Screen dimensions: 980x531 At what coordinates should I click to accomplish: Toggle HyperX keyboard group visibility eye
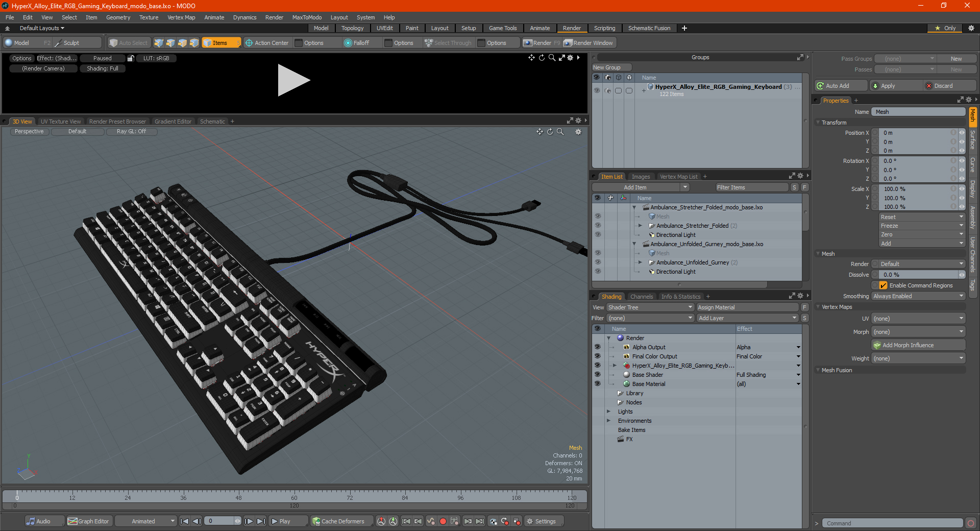[x=596, y=90]
